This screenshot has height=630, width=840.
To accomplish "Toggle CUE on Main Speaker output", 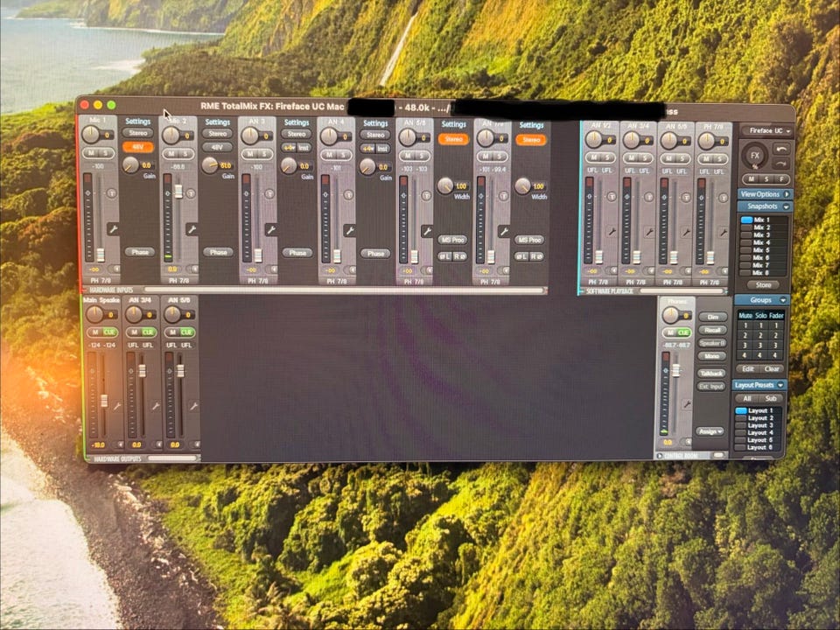I will coord(109,332).
